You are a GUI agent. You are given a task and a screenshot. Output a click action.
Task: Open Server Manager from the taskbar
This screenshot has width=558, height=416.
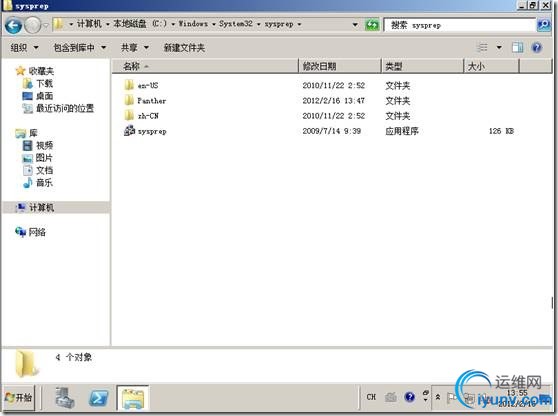(65, 397)
